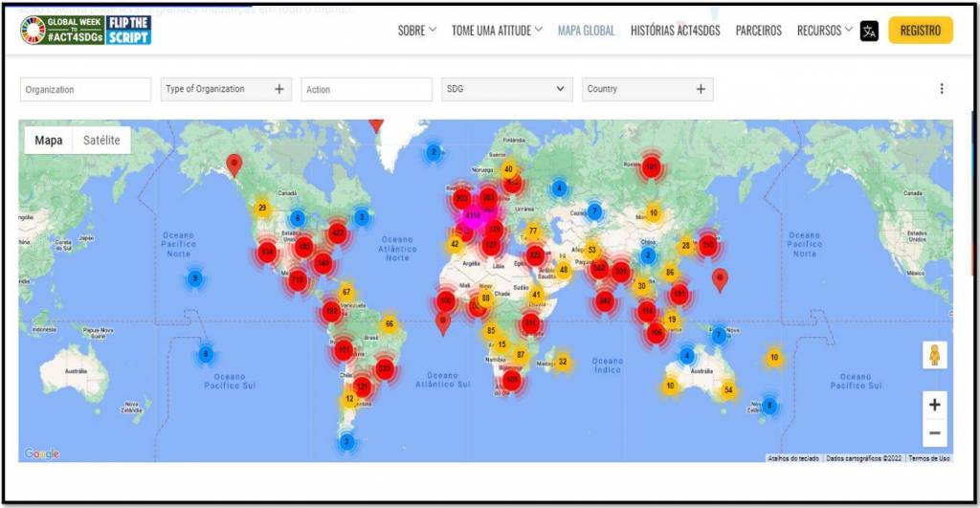
Task: Click the translate language icon
Action: coord(869,31)
